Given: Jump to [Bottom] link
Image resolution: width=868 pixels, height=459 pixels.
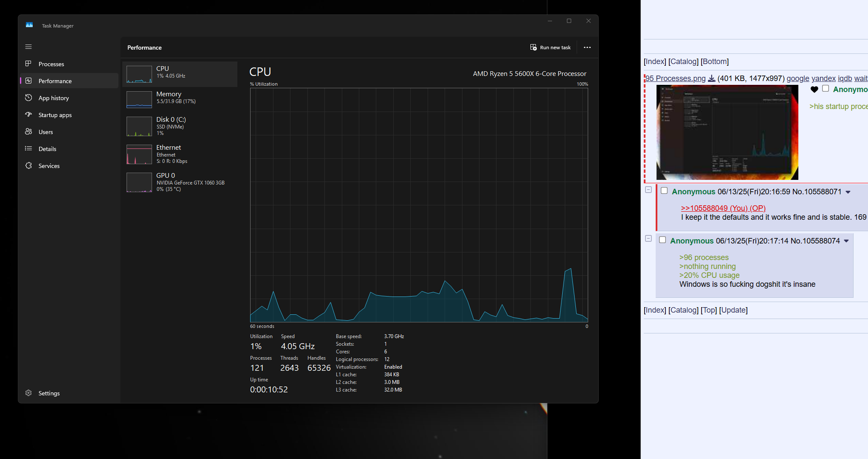Looking at the screenshot, I should (715, 62).
